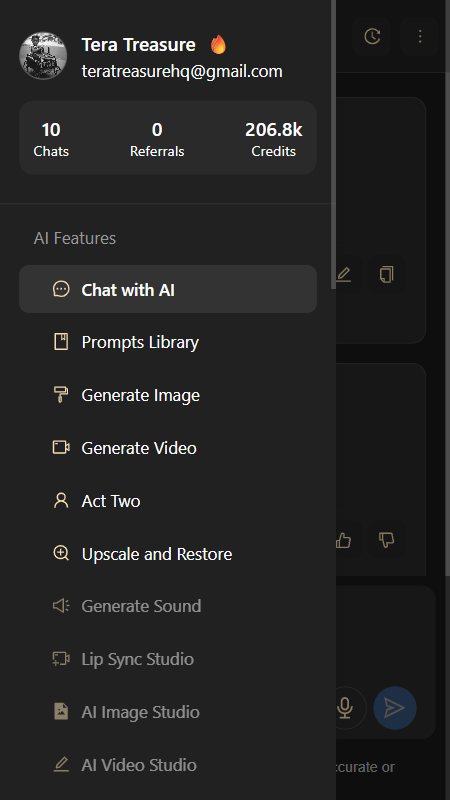Click the AI Video Studio pencil icon
The width and height of the screenshot is (450, 800).
[x=61, y=765]
